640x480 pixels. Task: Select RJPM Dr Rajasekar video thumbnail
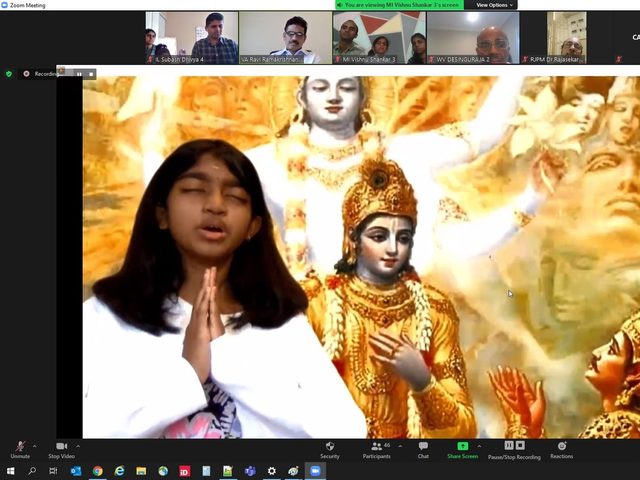coord(567,38)
